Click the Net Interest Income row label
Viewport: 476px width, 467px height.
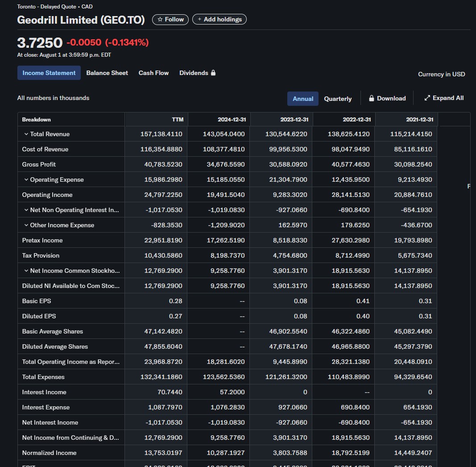(x=50, y=423)
